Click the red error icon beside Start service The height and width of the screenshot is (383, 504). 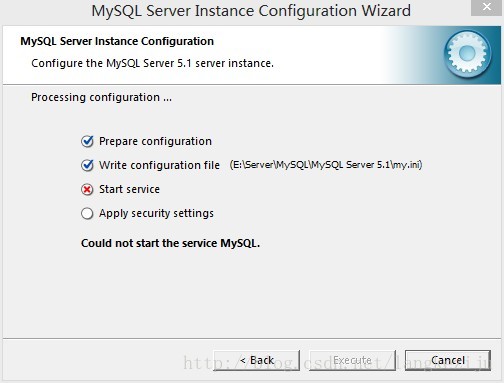pos(87,190)
